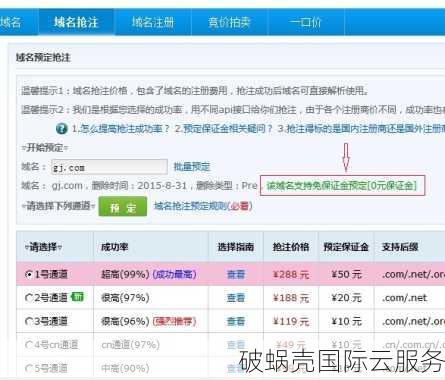Click 查看 in the 1号通道 row
Image resolution: width=445 pixels, height=380 pixels.
236,274
